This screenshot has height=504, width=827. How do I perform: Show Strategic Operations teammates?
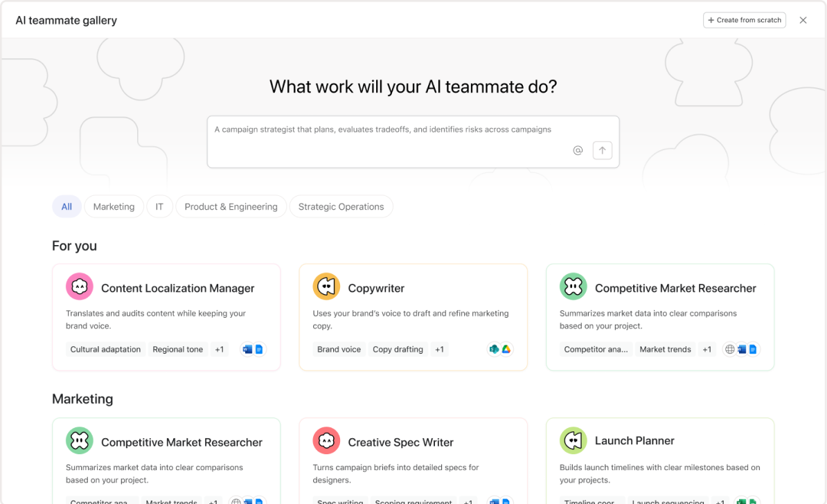(341, 206)
